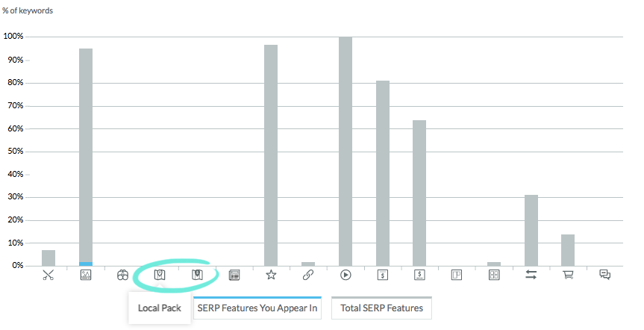Select the two-arrows Related Questions icon
This screenshot has height=330, width=644.
tap(531, 275)
